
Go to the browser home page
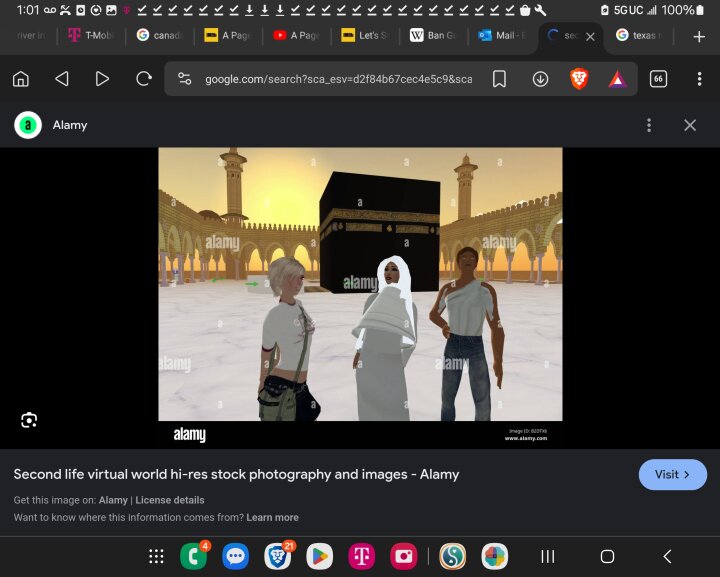pos(21,79)
